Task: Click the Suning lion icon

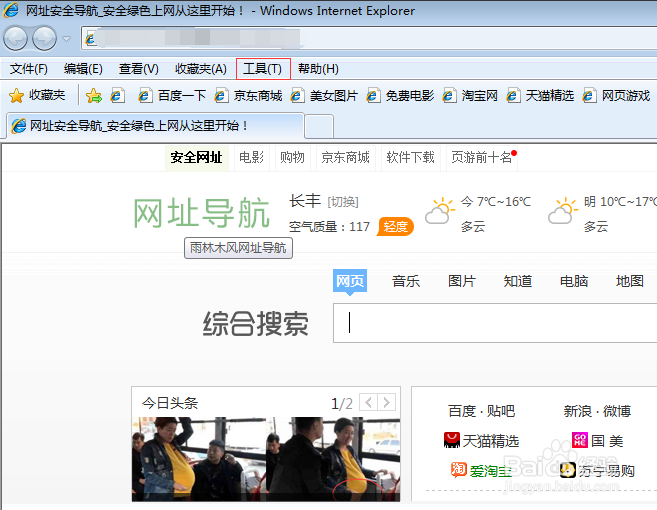Action: [568, 470]
